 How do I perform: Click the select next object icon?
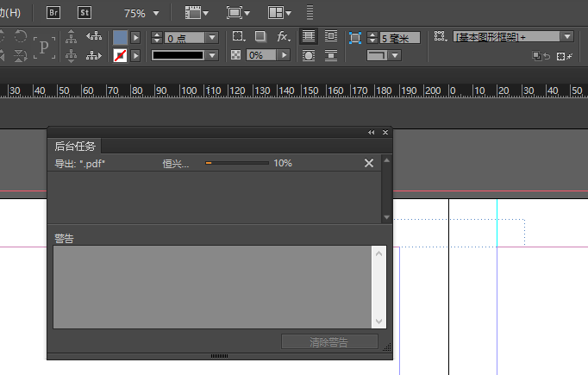(94, 55)
